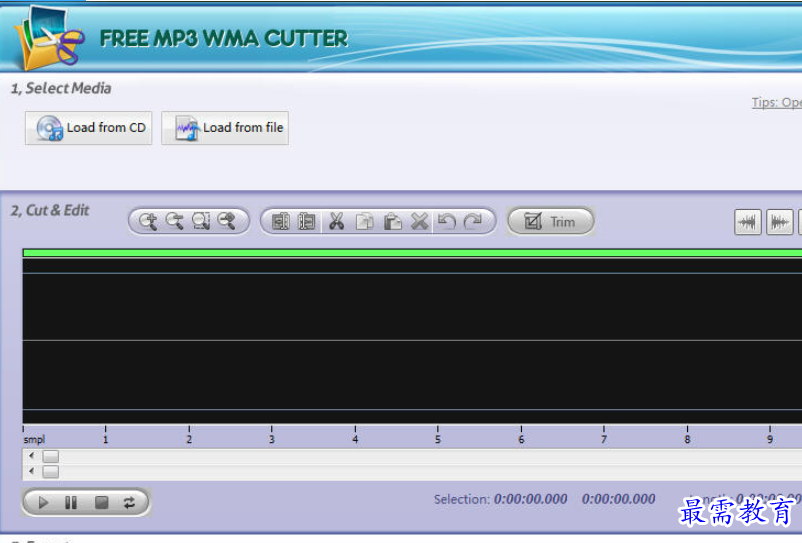802x543 pixels.
Task: Click the redo arrow icon
Action: point(473,222)
